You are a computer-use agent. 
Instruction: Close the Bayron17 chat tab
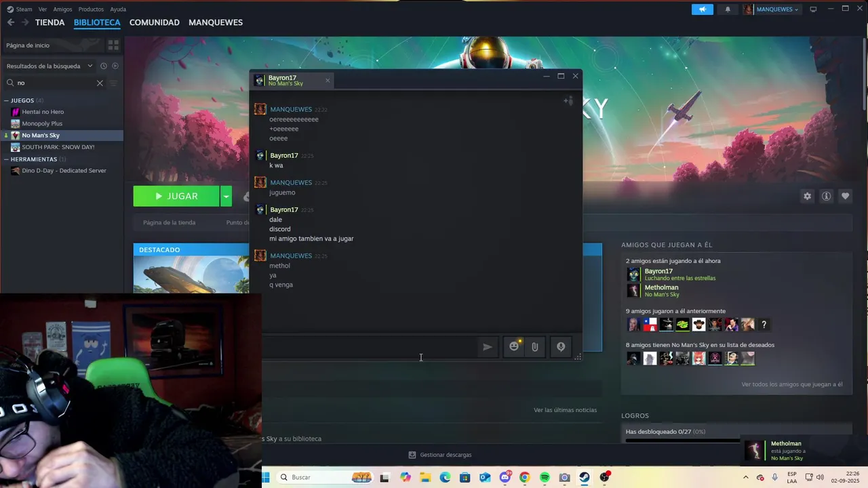[328, 80]
